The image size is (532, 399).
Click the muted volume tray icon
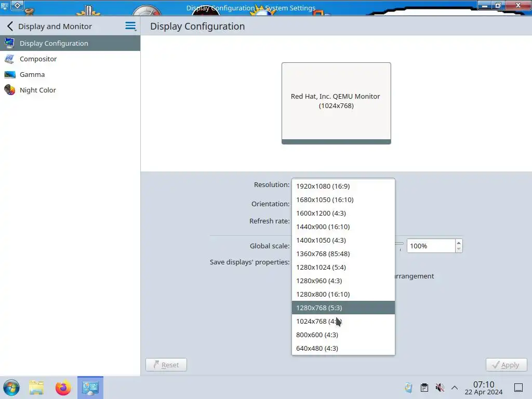(440, 388)
